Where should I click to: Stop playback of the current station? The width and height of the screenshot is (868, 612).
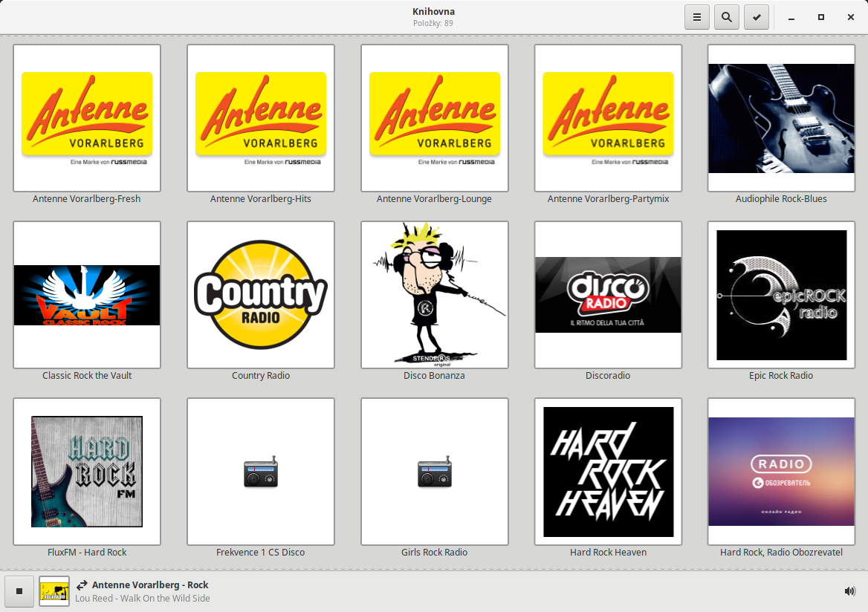[19, 591]
